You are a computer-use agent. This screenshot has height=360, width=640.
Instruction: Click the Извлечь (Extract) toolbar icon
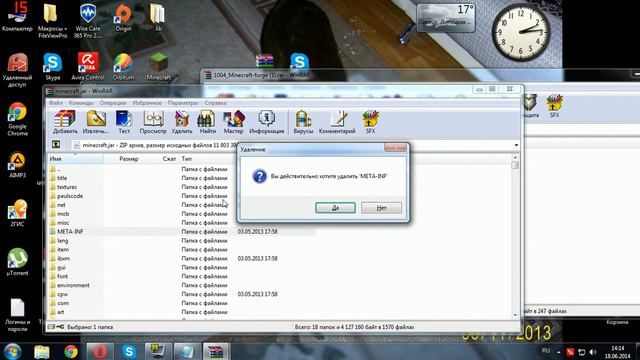(x=96, y=122)
